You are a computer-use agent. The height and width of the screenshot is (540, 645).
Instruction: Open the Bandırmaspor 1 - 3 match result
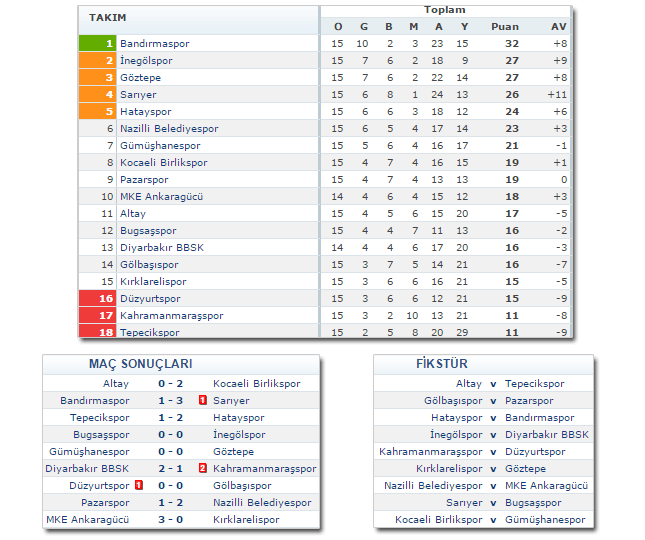coord(168,400)
